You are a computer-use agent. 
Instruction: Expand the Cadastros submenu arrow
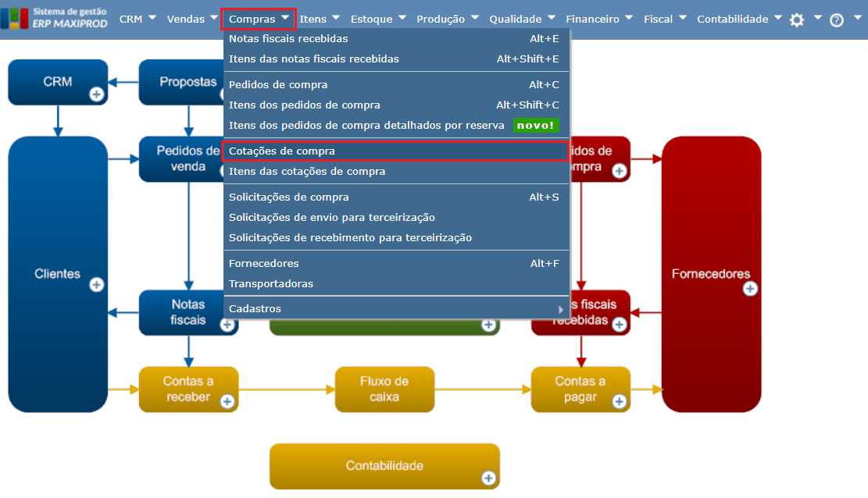(560, 309)
